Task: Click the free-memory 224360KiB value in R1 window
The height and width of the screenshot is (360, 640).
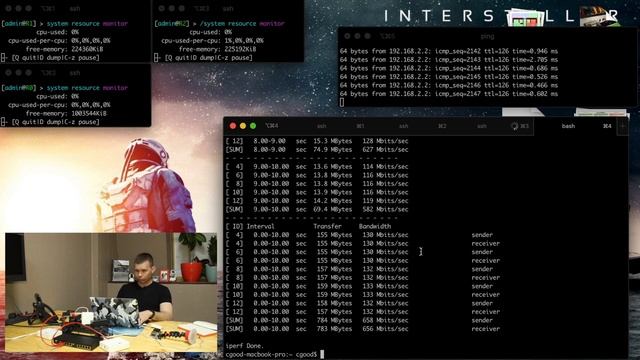Action: pyautogui.click(x=87, y=49)
